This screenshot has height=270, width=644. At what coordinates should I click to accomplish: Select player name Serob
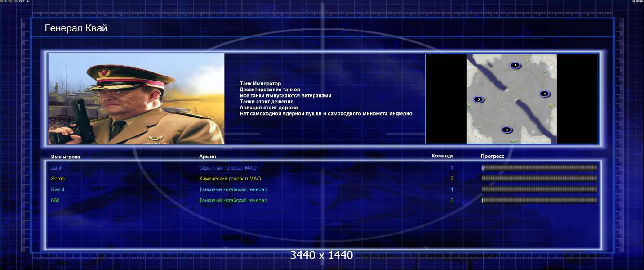pyautogui.click(x=58, y=179)
